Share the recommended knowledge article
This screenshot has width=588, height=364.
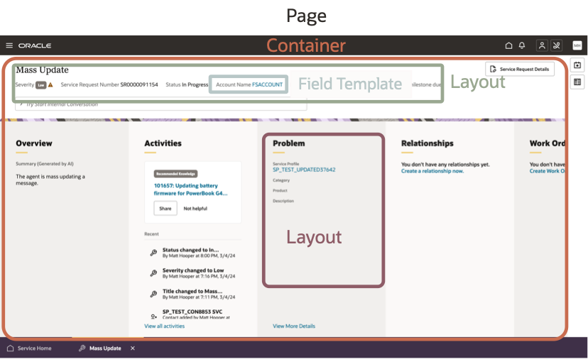(165, 209)
